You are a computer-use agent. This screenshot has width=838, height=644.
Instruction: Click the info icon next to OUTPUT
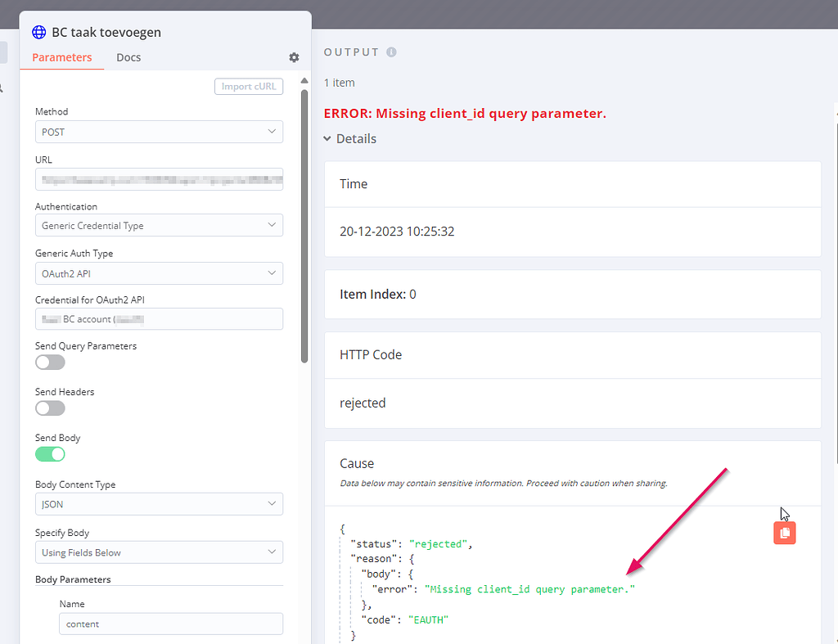pyautogui.click(x=390, y=52)
